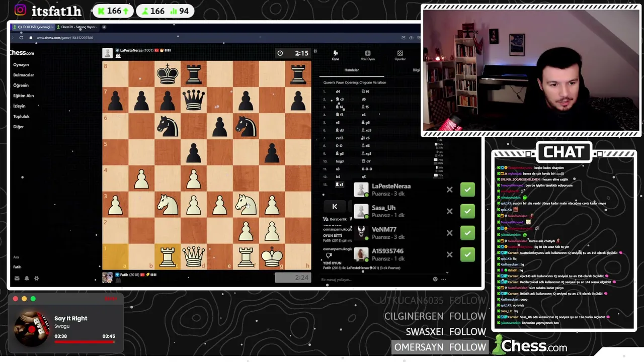Click the Say It Right album art
644x362 pixels.
[x=32, y=328]
